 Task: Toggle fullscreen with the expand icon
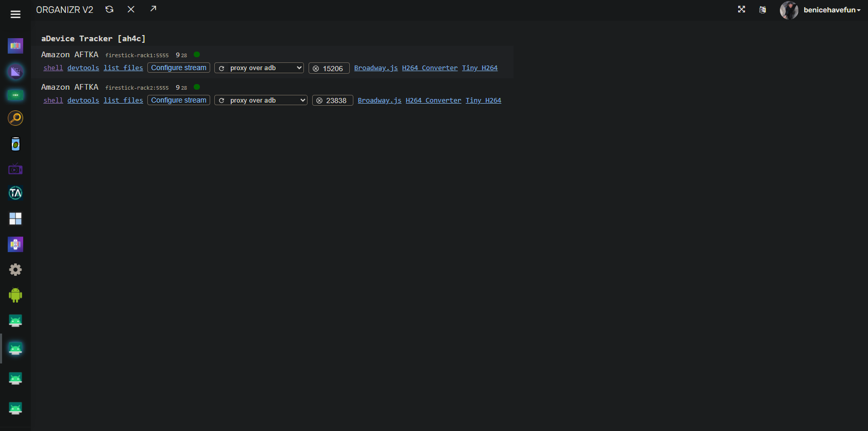(x=741, y=9)
